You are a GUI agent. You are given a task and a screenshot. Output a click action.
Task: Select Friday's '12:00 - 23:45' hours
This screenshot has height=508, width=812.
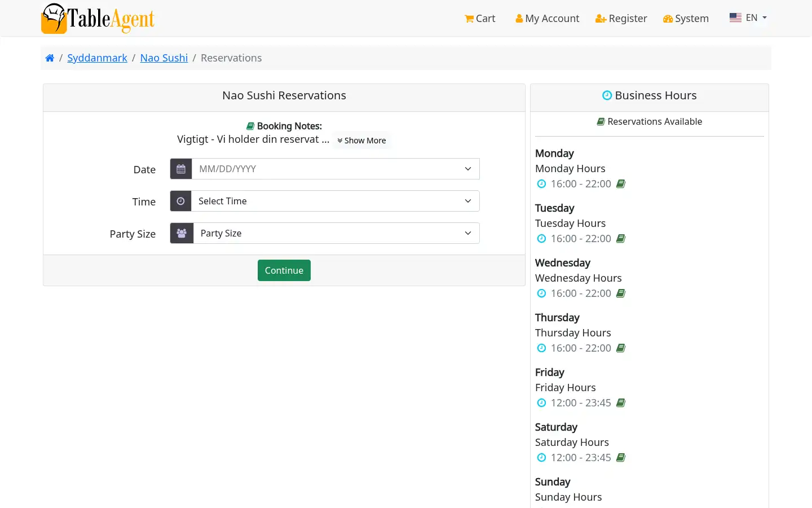[x=581, y=403]
